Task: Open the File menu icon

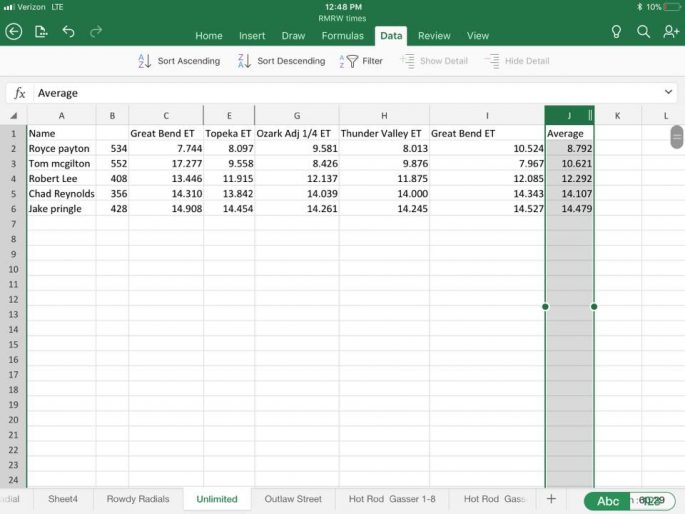Action: 41,32
